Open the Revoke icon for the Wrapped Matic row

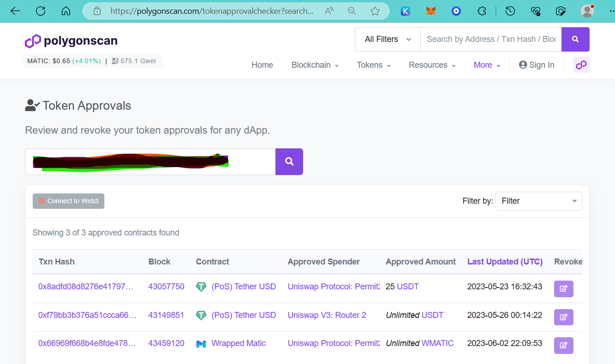(x=563, y=346)
